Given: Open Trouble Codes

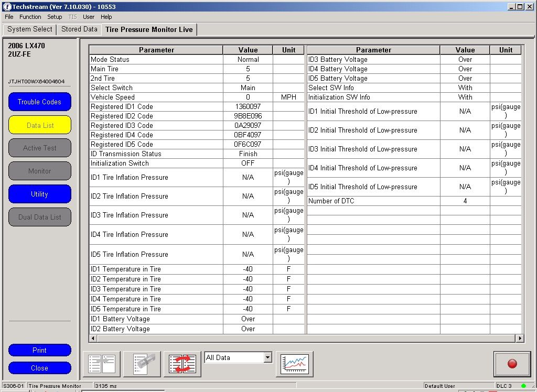Looking at the screenshot, I should tap(40, 102).
